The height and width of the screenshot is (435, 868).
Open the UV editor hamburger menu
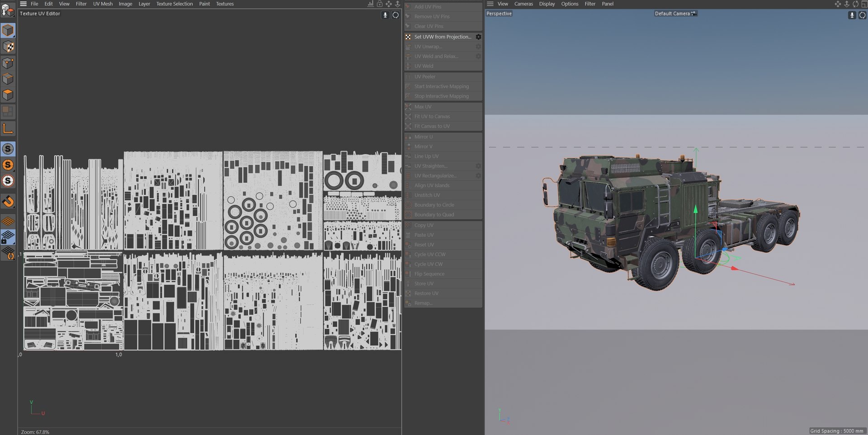(x=24, y=4)
